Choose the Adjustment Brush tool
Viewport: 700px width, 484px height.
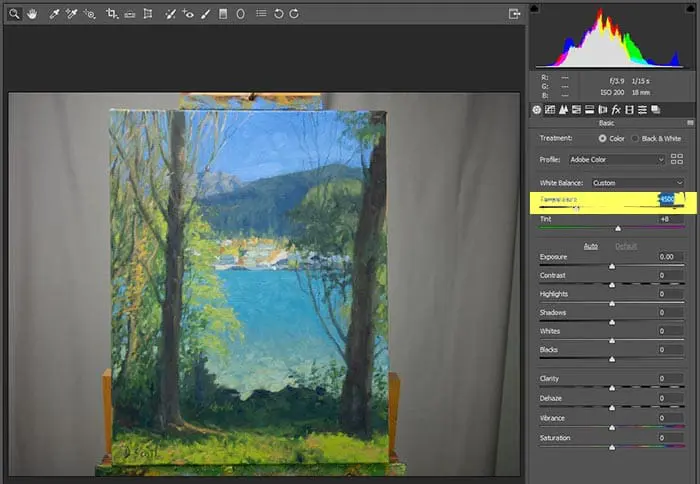click(205, 14)
